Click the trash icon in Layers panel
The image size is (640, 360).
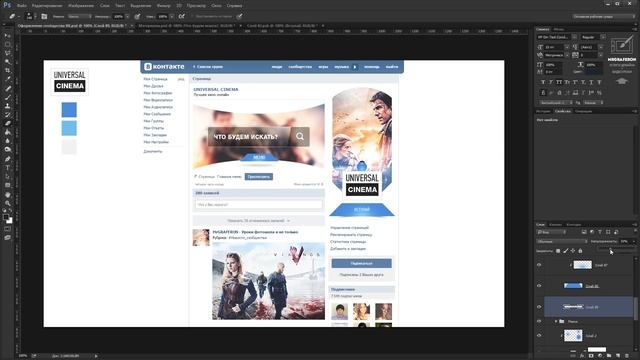click(627, 356)
